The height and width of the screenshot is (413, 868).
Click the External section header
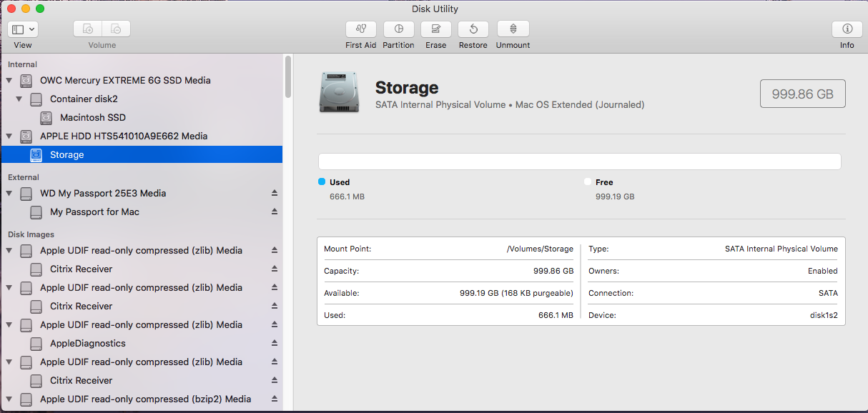click(24, 177)
